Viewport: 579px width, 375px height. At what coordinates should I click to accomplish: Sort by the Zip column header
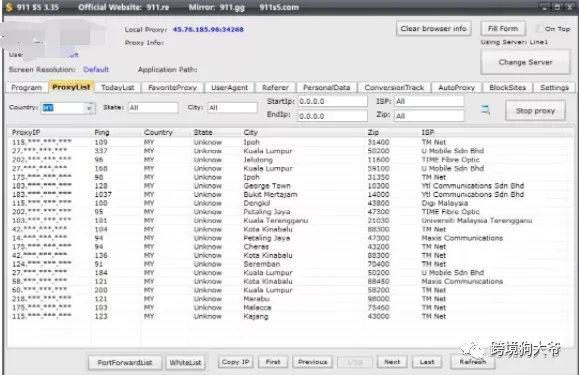tap(392, 132)
